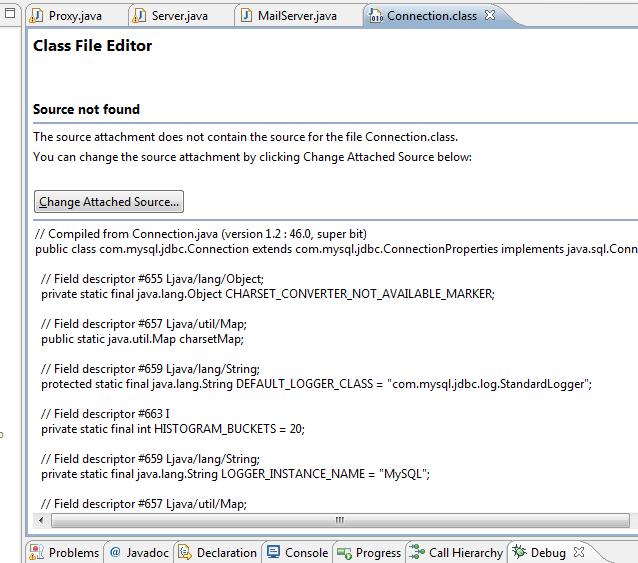The height and width of the screenshot is (563, 638).
Task: Click the 'Field descriptor #663 I' comment
Action: pyautogui.click(x=105, y=414)
